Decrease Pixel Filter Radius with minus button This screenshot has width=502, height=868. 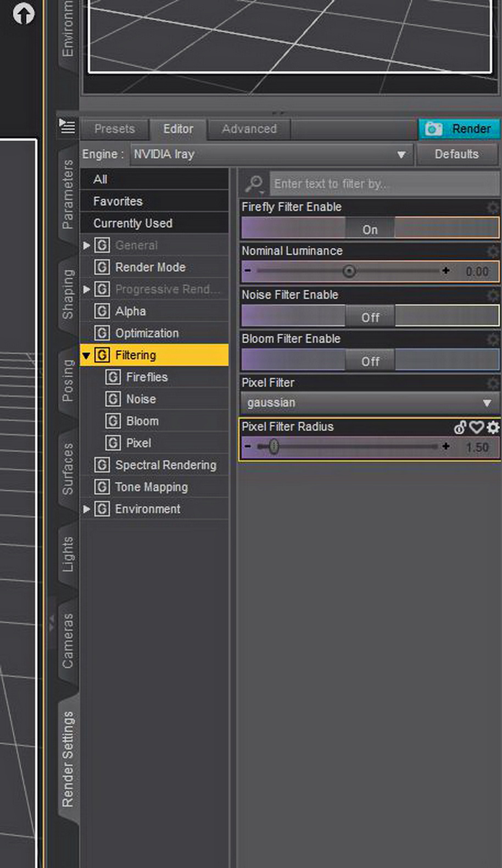pyautogui.click(x=248, y=447)
